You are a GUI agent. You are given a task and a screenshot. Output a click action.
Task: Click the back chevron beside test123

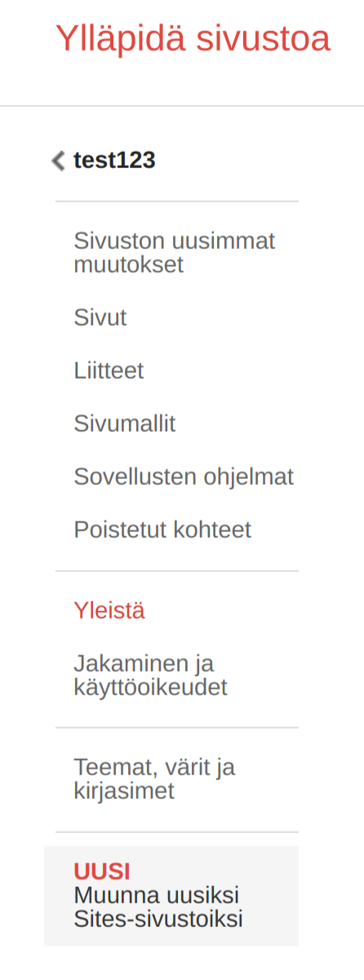(x=58, y=161)
